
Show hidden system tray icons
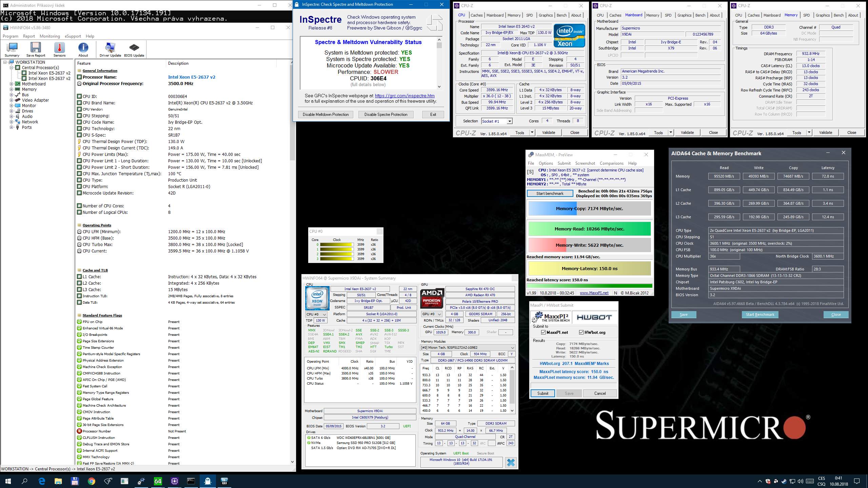[759, 481]
